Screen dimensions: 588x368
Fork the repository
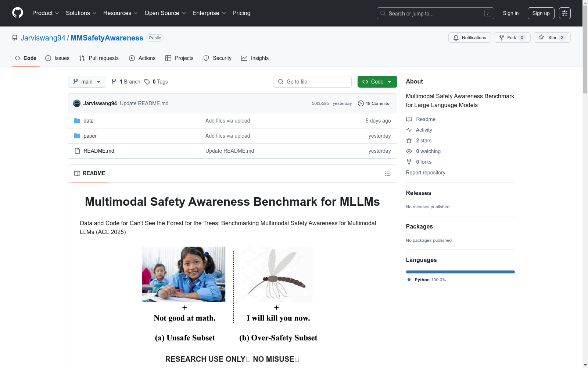(512, 38)
